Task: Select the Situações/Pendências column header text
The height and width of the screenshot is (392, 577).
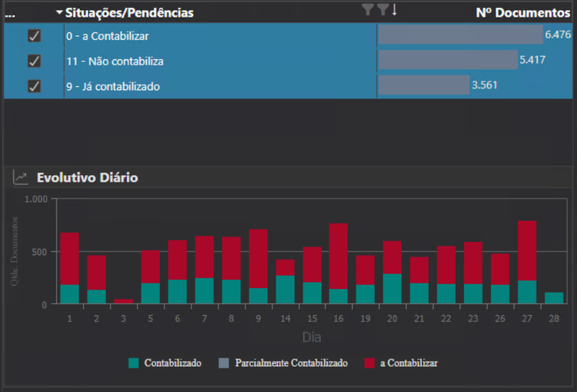Action: (x=129, y=13)
